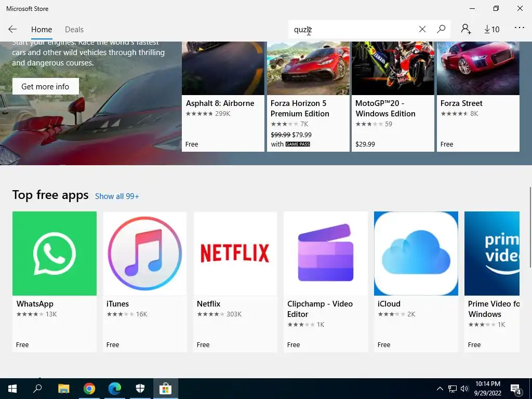
Task: Switch to the Home tab
Action: coord(42,30)
